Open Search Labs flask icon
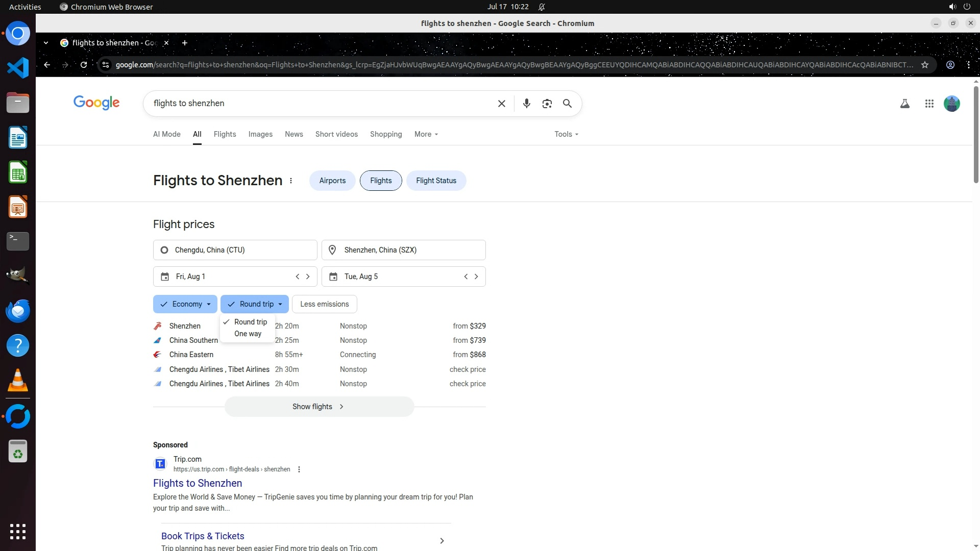Viewport: 980px width, 551px height. pyautogui.click(x=904, y=104)
